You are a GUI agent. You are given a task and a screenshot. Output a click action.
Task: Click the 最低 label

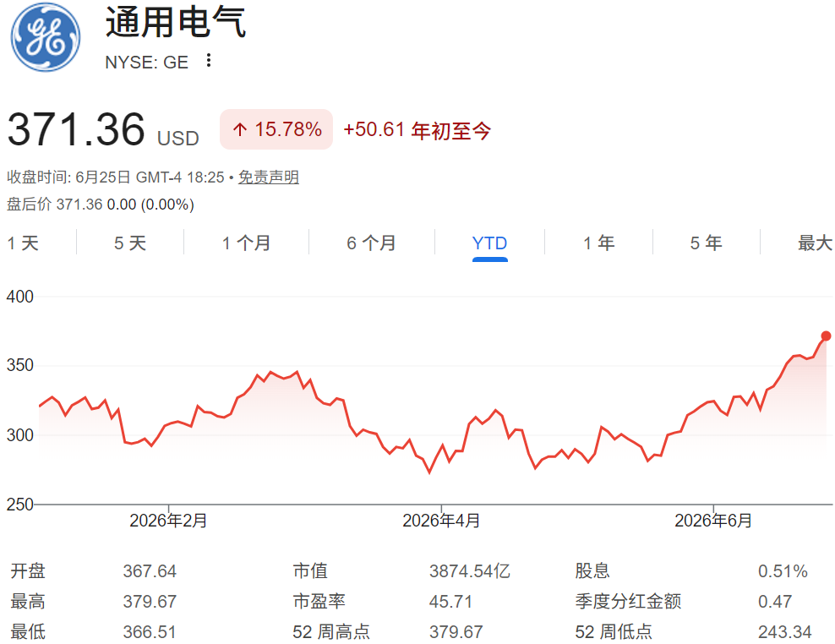tap(28, 632)
